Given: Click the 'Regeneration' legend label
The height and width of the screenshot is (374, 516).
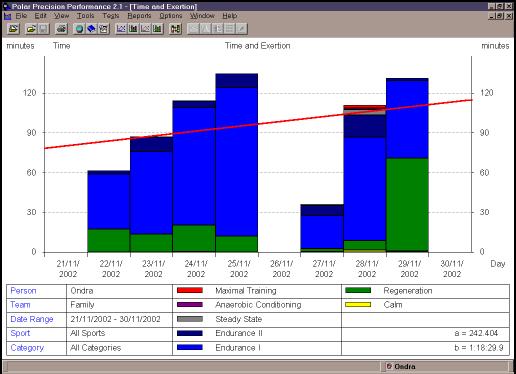Looking at the screenshot, I should 408,291.
